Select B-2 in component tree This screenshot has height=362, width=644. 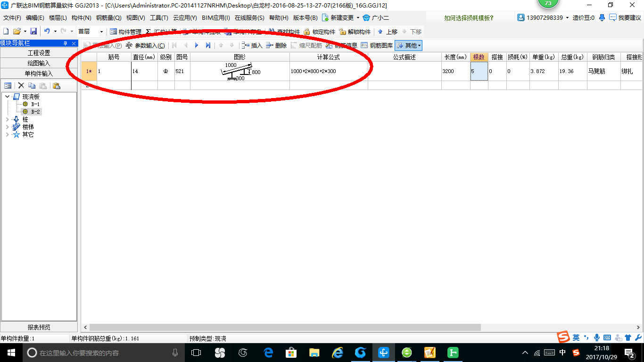(x=35, y=112)
